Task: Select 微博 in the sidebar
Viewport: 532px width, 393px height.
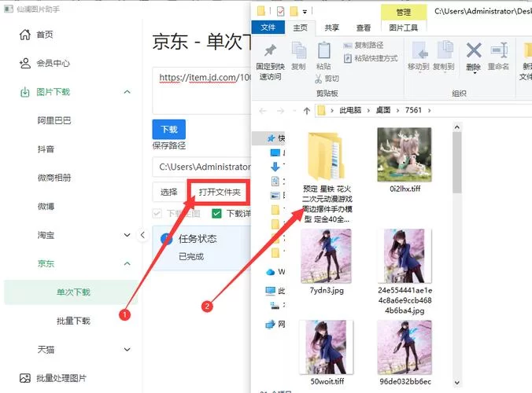Action: tap(46, 206)
